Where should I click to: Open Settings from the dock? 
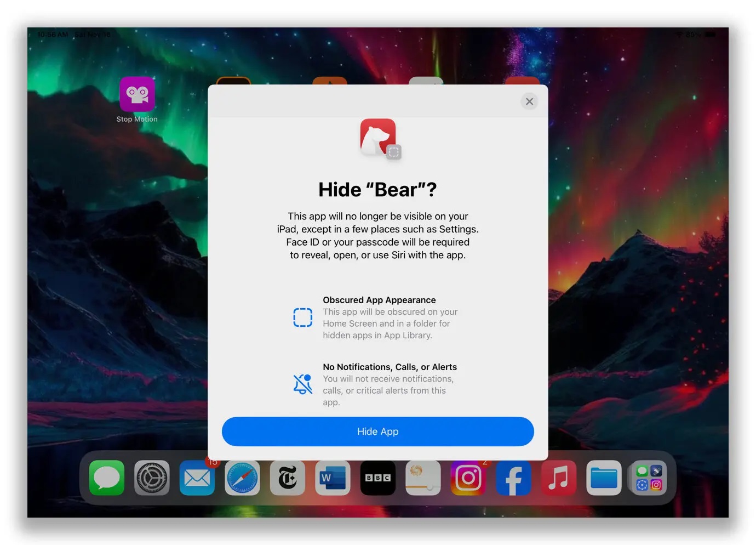152,478
